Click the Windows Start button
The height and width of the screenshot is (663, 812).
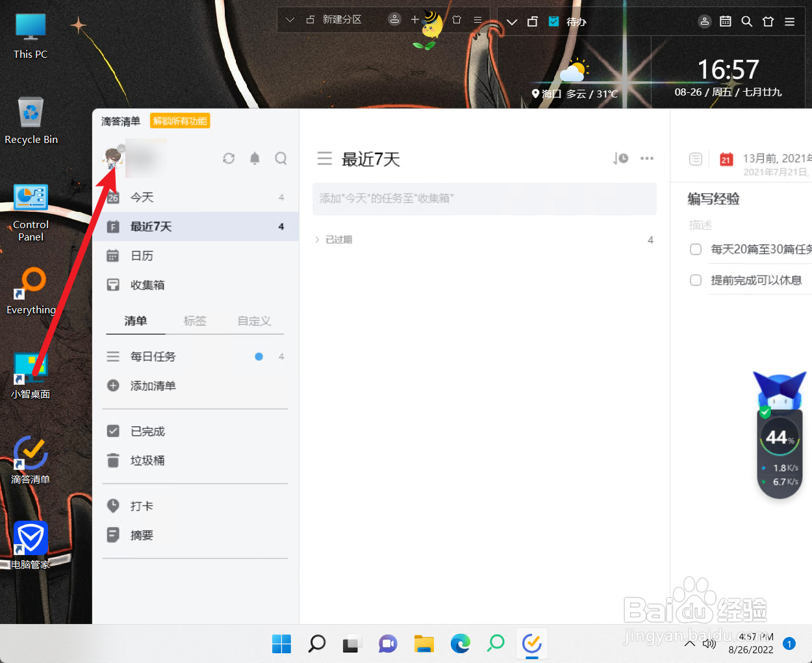[x=281, y=643]
